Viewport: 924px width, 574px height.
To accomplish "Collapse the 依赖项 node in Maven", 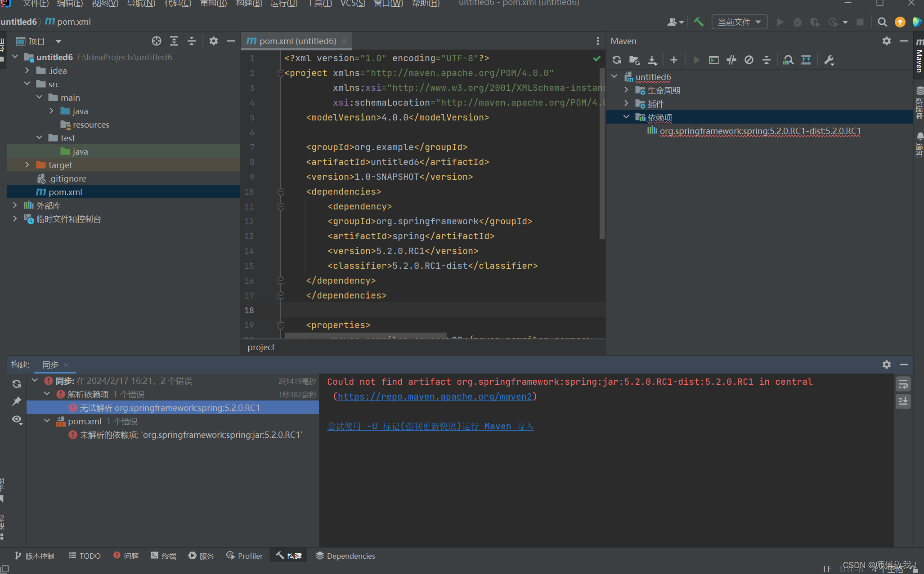I will pos(626,117).
